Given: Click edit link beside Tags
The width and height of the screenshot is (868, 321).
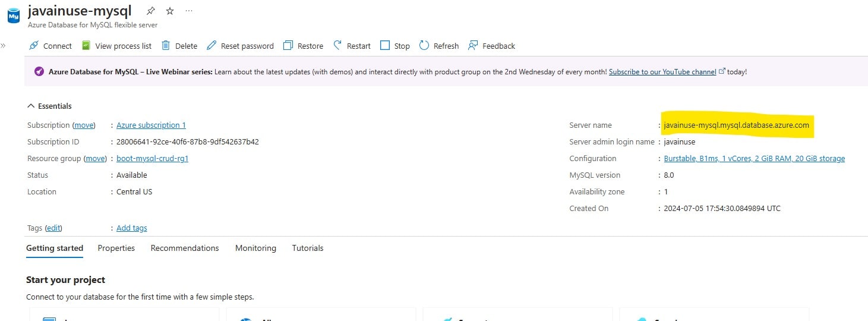Looking at the screenshot, I should tap(53, 228).
